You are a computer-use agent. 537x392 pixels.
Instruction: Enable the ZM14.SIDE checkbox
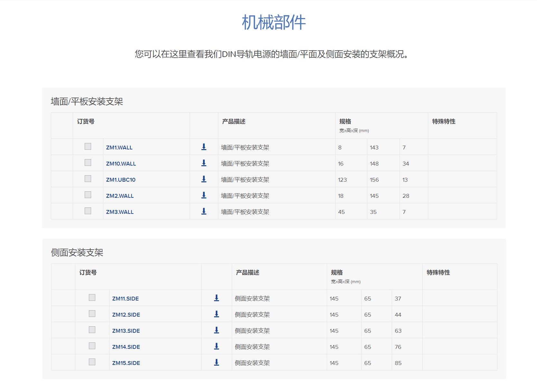(x=92, y=346)
